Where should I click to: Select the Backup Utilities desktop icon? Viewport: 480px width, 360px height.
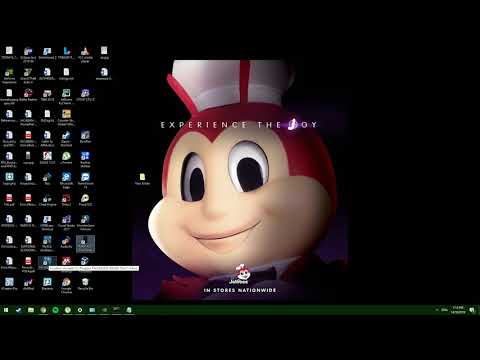[x=85, y=159]
